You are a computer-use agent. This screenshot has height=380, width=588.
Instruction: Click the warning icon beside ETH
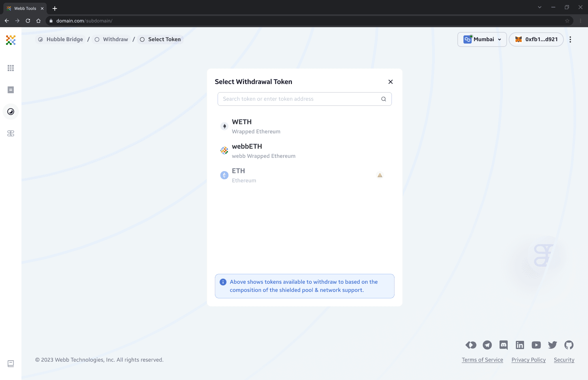pos(380,175)
